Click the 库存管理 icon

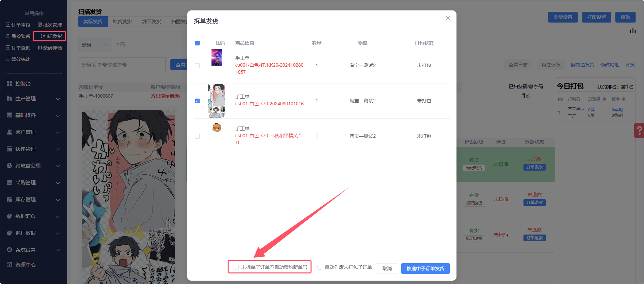coord(9,199)
